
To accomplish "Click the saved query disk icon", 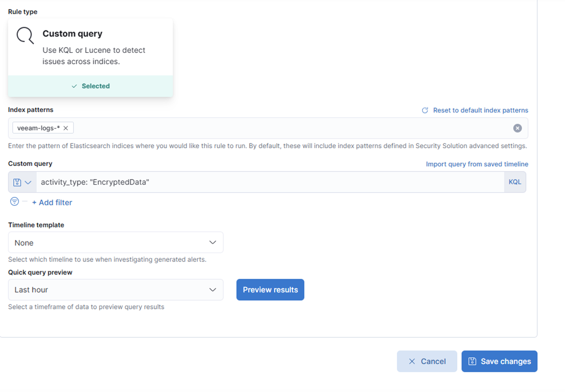I will tap(17, 182).
